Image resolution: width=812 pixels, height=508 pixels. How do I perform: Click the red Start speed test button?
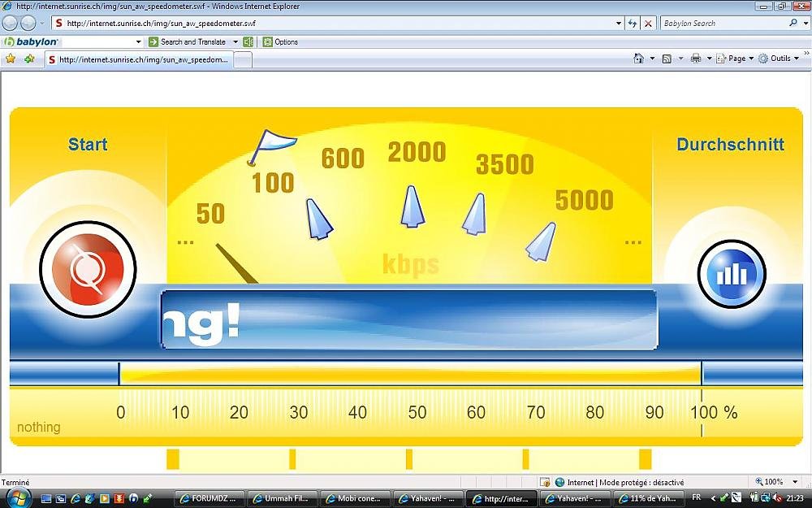tap(88, 269)
